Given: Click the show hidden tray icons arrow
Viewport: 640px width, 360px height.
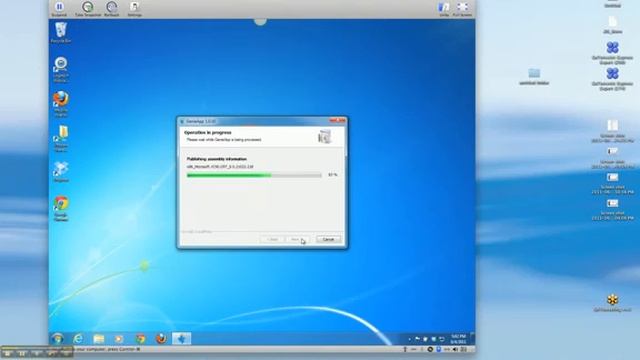Looking at the screenshot, I should (409, 339).
